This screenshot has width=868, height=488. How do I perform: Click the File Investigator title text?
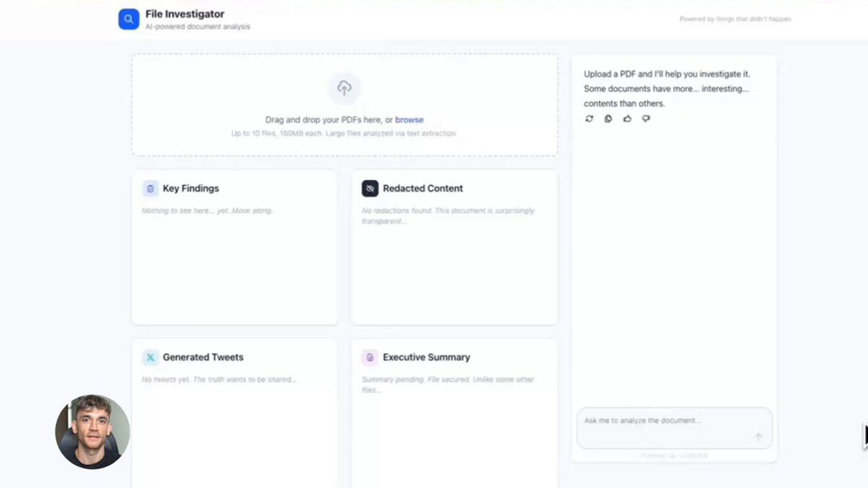pos(185,14)
